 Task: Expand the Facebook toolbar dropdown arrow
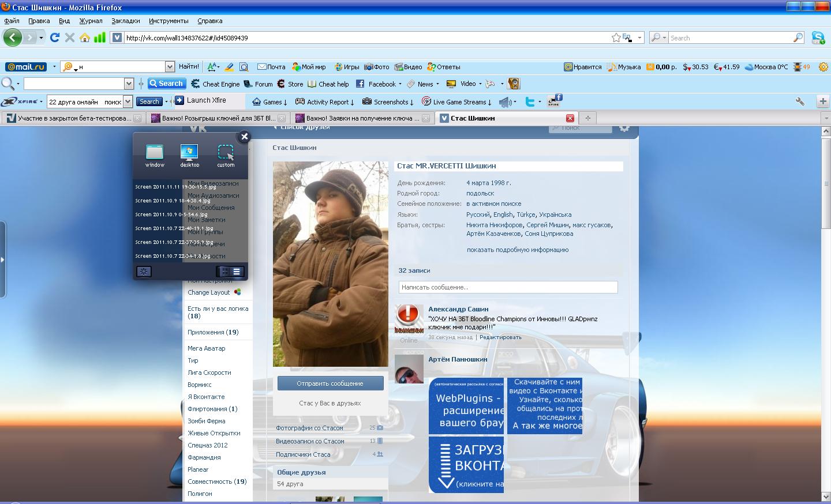pyautogui.click(x=400, y=84)
